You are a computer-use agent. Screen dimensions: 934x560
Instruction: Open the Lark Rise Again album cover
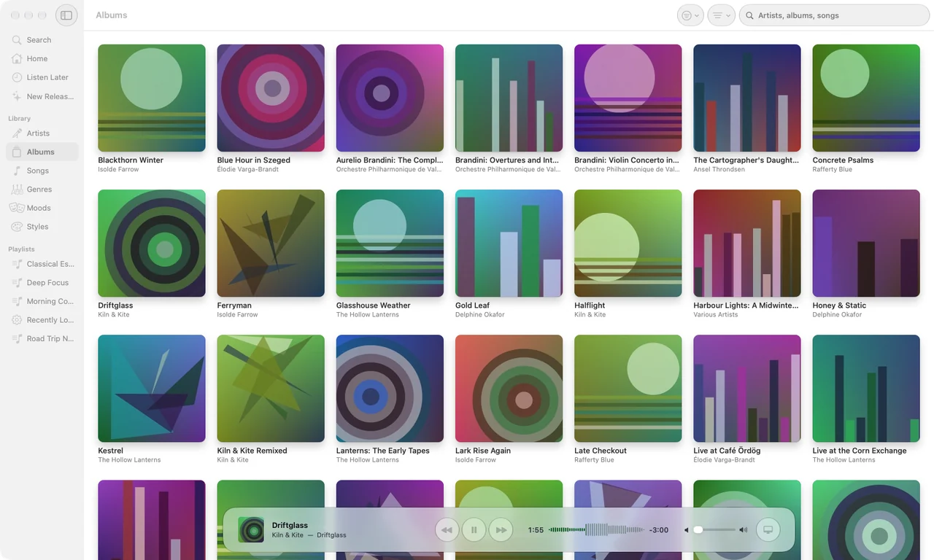[509, 389]
